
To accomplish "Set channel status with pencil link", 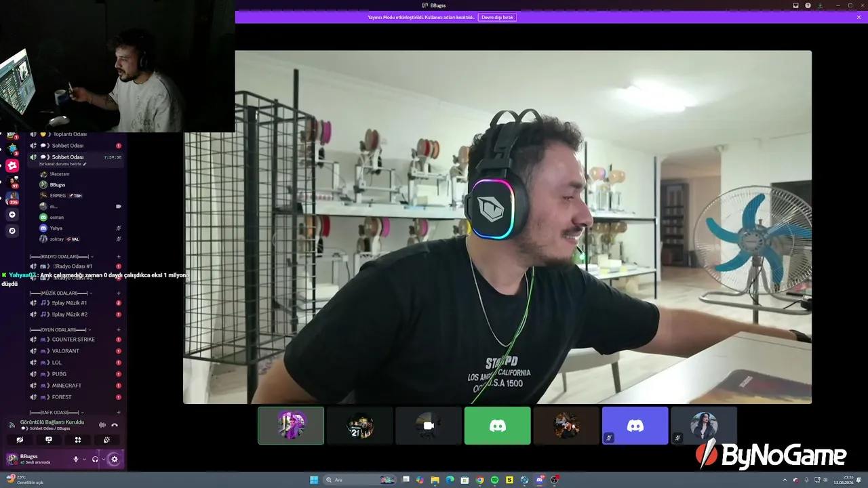I will [x=63, y=164].
